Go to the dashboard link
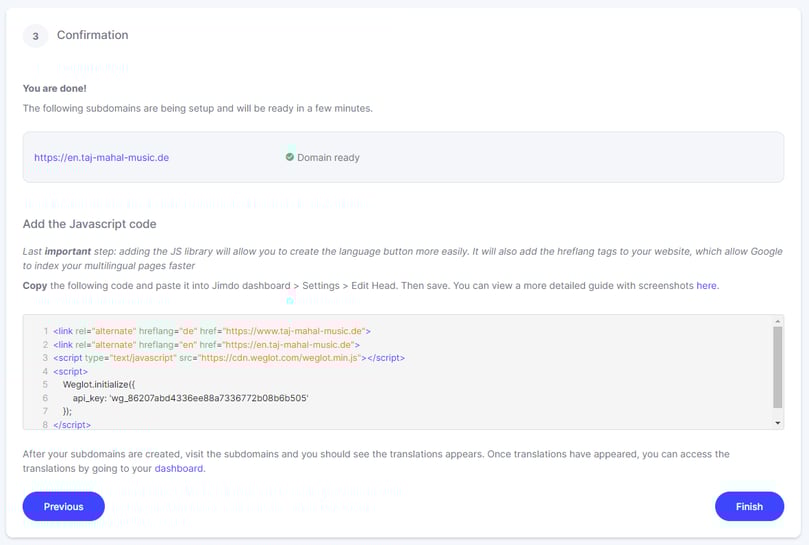The width and height of the screenshot is (809, 545). pyautogui.click(x=179, y=468)
